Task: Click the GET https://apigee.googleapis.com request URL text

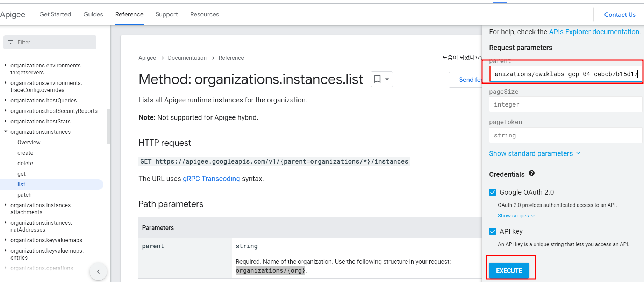Action: 274,161
